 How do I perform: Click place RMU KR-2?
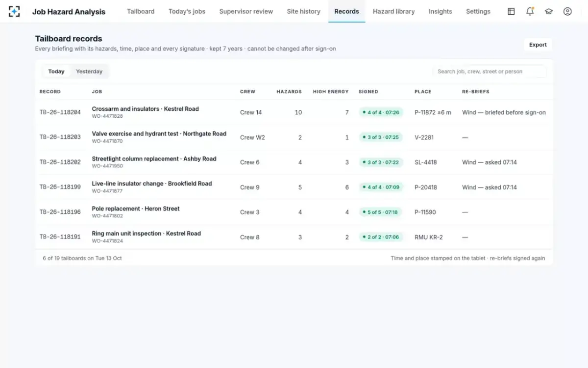[x=429, y=237]
